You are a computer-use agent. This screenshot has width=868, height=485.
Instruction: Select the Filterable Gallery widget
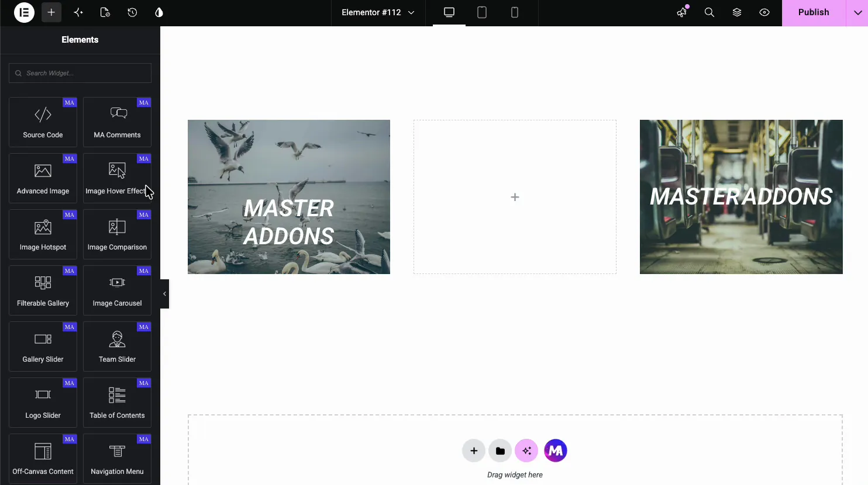(x=43, y=290)
